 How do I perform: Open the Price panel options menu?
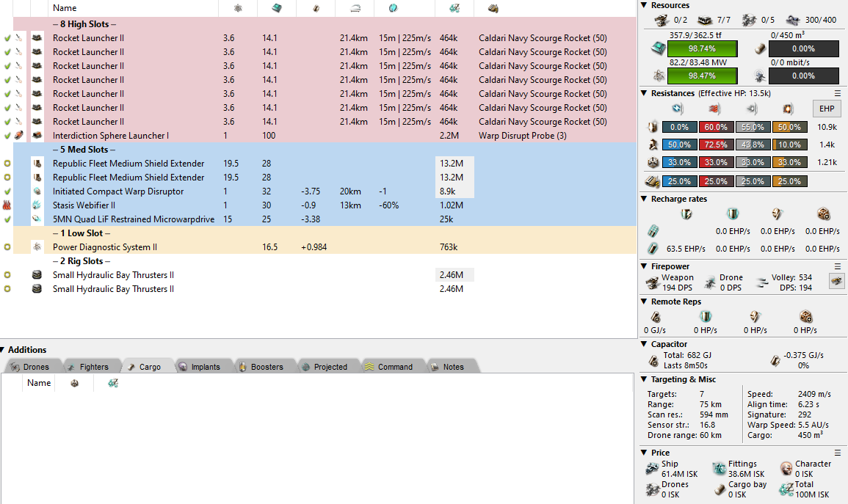(x=838, y=453)
